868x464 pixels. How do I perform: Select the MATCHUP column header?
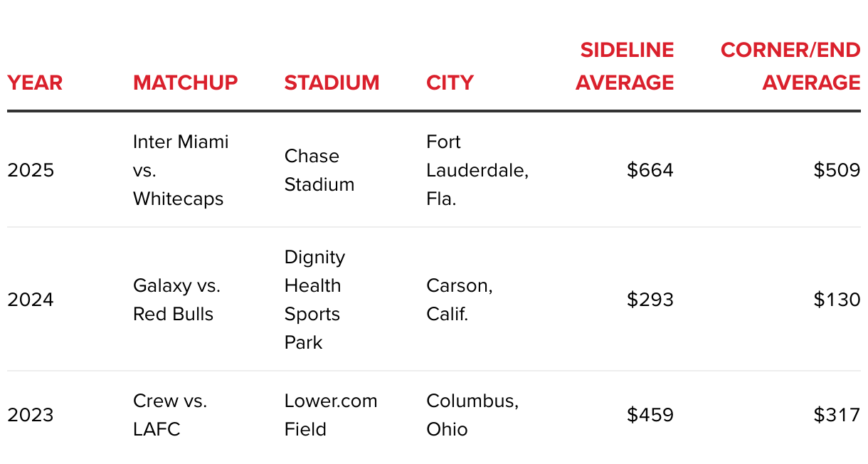click(186, 83)
